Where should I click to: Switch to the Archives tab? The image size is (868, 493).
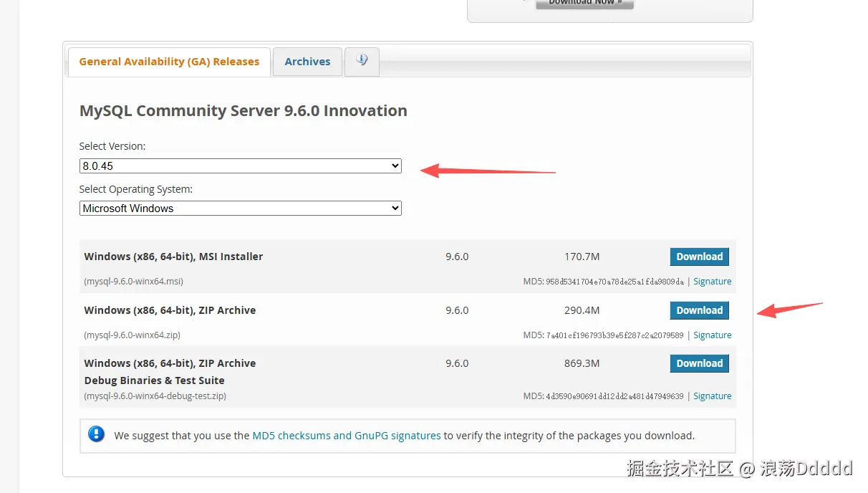[307, 62]
